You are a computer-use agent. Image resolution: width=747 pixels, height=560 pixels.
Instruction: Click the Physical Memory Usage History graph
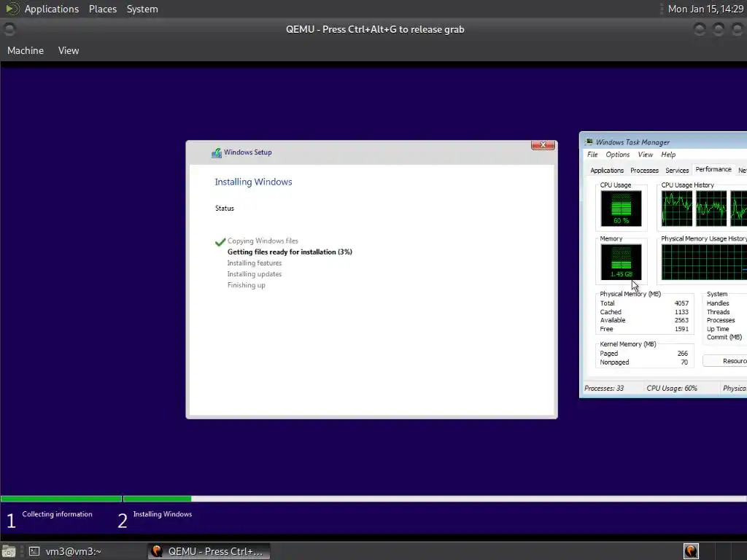[704, 262]
